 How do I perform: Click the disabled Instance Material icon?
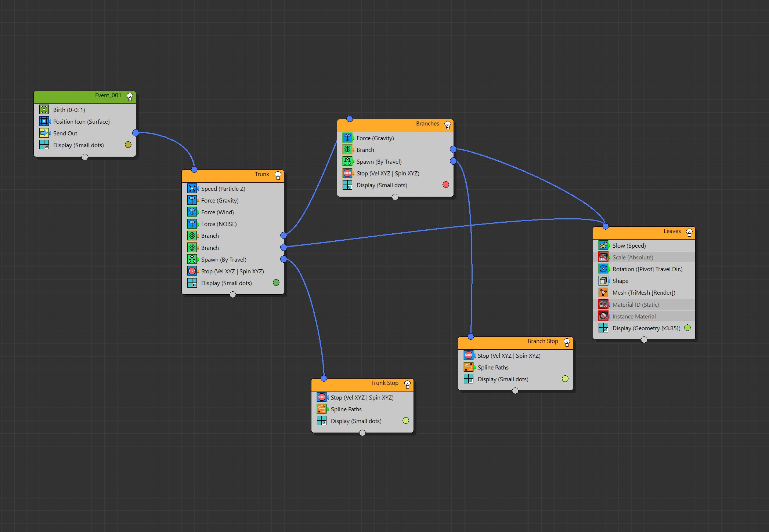tap(603, 316)
